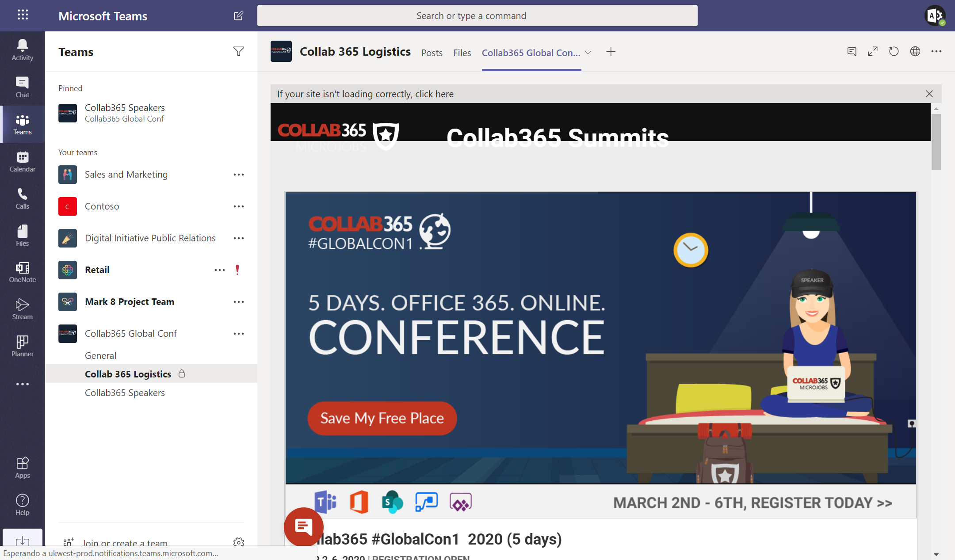Open Calls in the left rail
Screen dimensions: 955x560
pyautogui.click(x=23, y=198)
